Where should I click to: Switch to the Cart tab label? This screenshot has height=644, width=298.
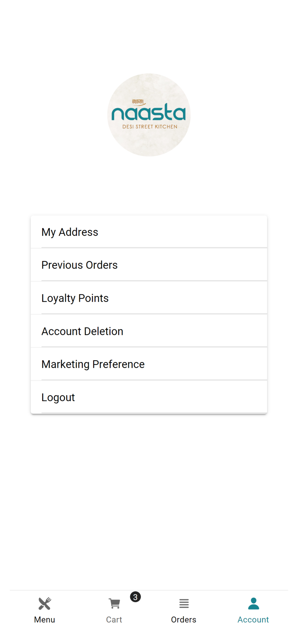tap(114, 620)
